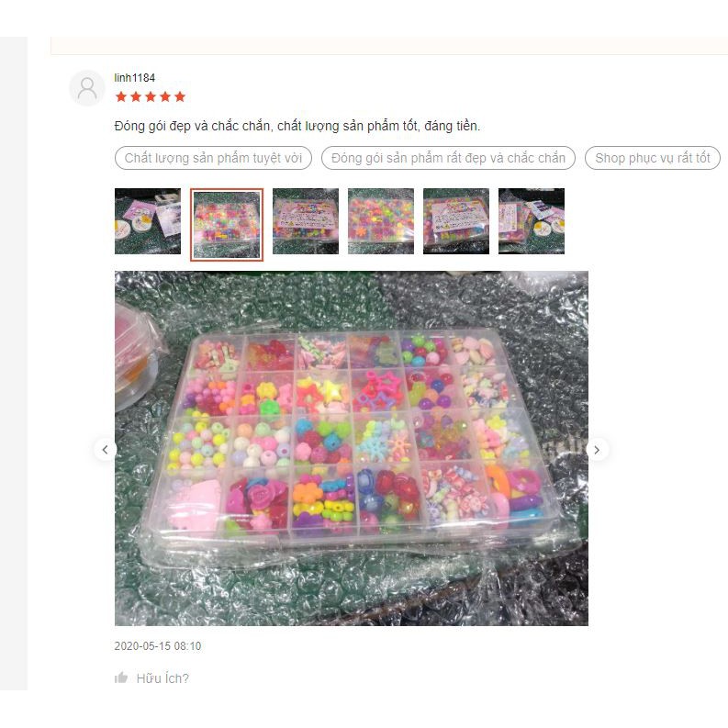Image resolution: width=728 pixels, height=728 pixels.
Task: Open the linh1184 username profile link
Action: pyautogui.click(x=135, y=77)
